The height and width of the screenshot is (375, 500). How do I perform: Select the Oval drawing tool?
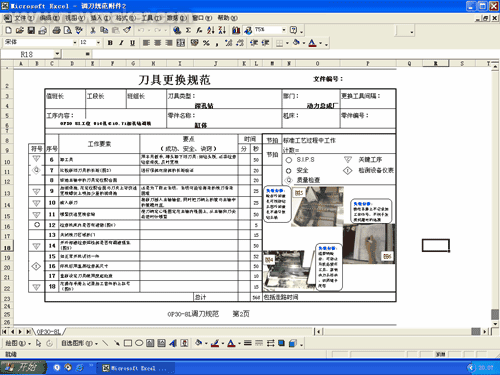point(139,343)
